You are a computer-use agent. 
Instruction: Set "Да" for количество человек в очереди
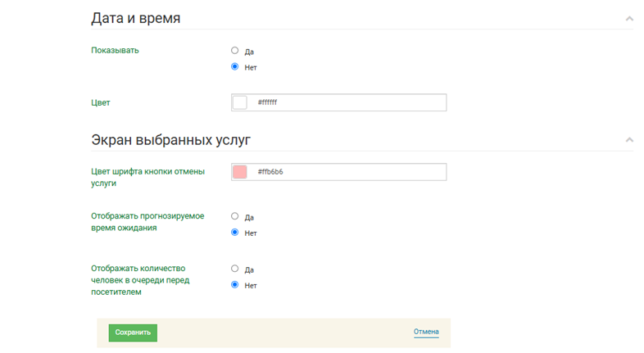pos(235,269)
